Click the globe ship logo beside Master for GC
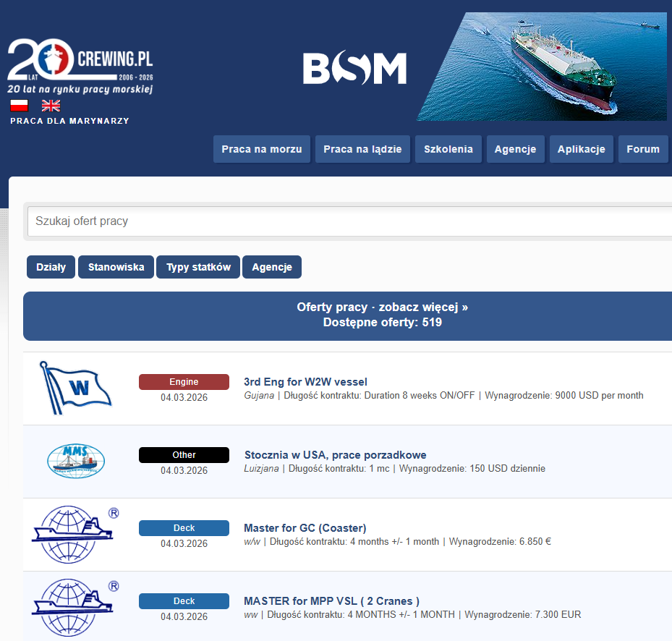672x641 pixels. [x=75, y=534]
